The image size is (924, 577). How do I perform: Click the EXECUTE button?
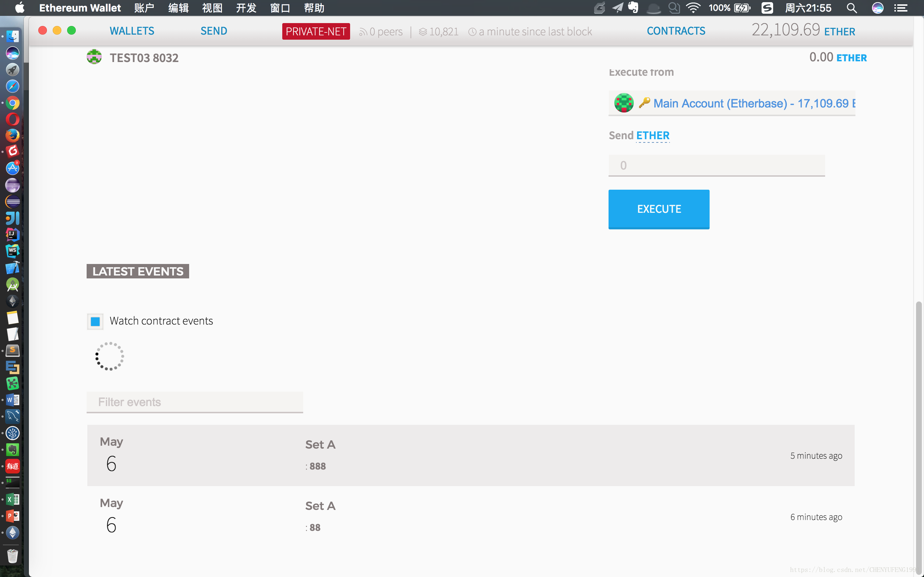pyautogui.click(x=659, y=209)
